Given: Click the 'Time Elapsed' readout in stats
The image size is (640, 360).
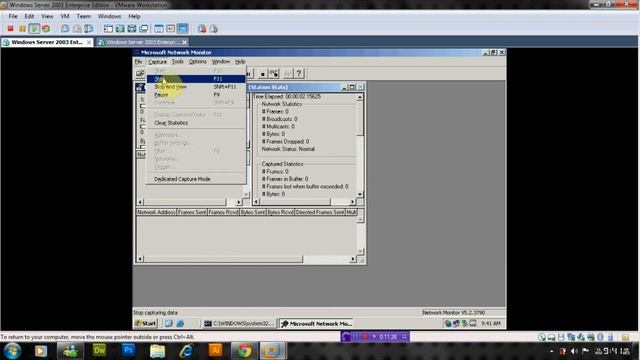Looking at the screenshot, I should (287, 96).
